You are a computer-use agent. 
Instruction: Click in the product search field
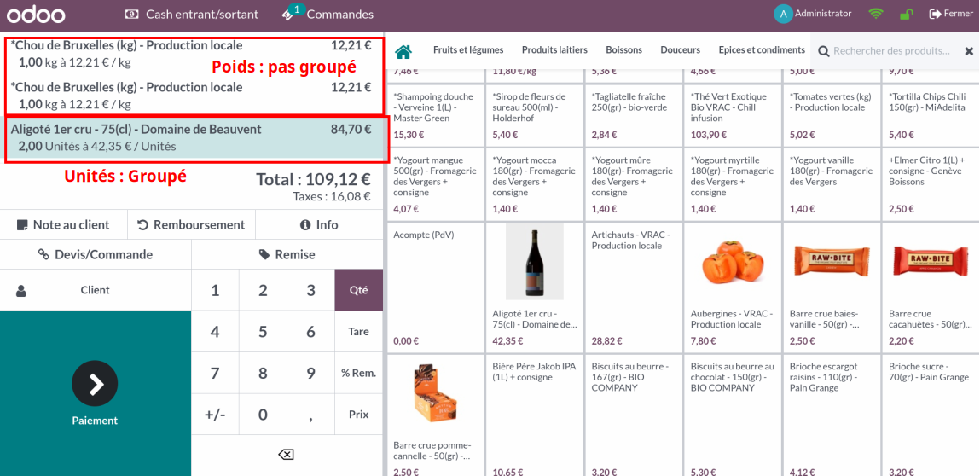tap(891, 51)
